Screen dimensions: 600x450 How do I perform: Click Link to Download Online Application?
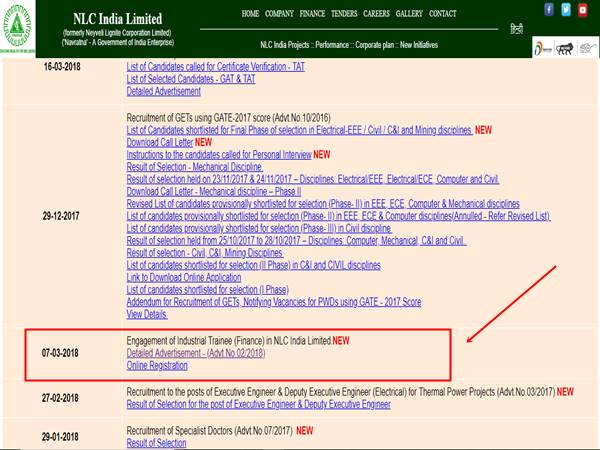coord(184,277)
